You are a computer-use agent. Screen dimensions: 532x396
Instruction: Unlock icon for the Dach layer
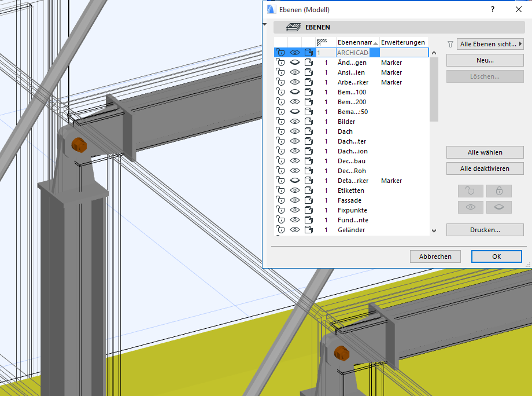(280, 131)
